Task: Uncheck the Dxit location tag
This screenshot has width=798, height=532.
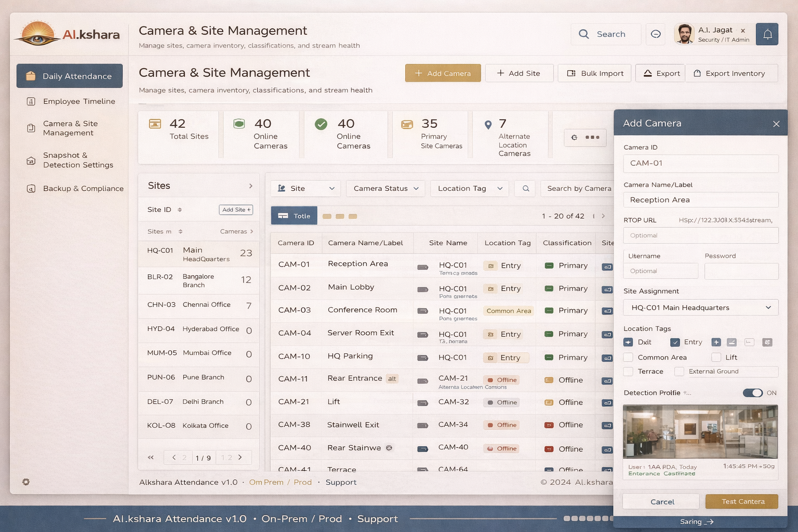Action: (x=628, y=342)
